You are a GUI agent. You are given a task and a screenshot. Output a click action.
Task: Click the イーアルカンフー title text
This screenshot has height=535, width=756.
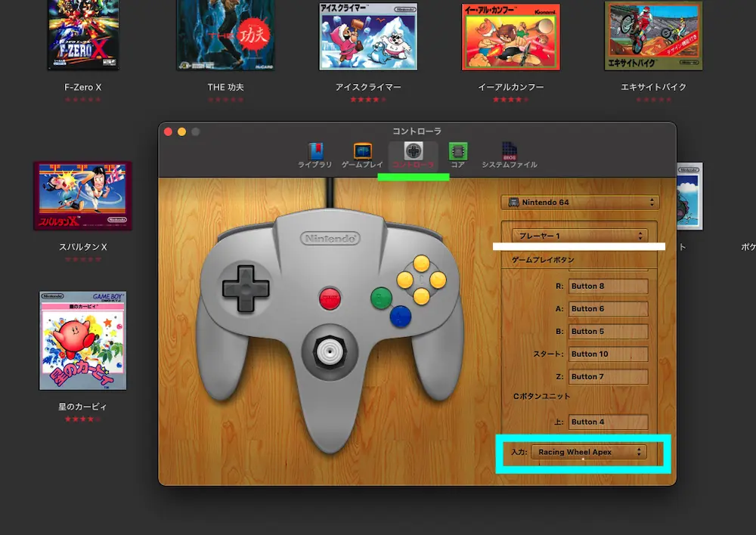pos(511,87)
